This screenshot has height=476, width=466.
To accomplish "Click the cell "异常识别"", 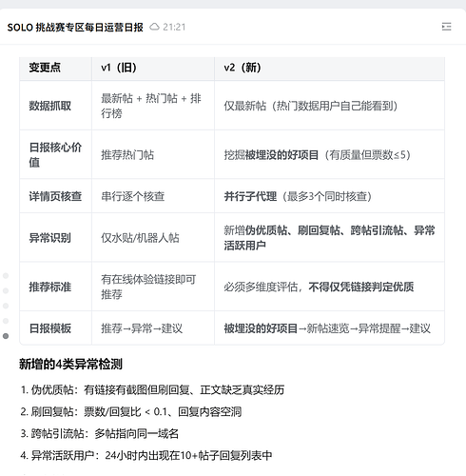I will (55, 237).
